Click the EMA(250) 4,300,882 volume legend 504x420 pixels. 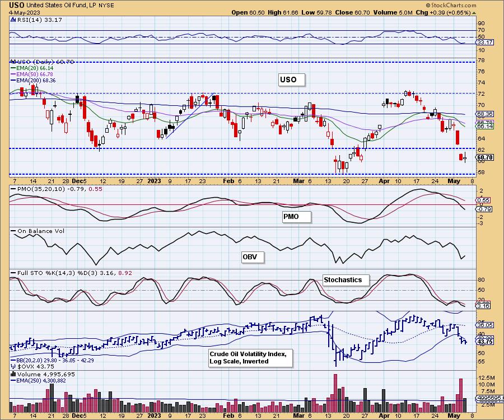(41, 380)
